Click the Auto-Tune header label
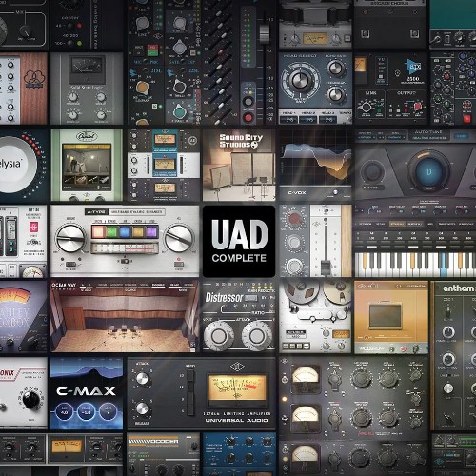This screenshot has height=476, width=476. (428, 132)
